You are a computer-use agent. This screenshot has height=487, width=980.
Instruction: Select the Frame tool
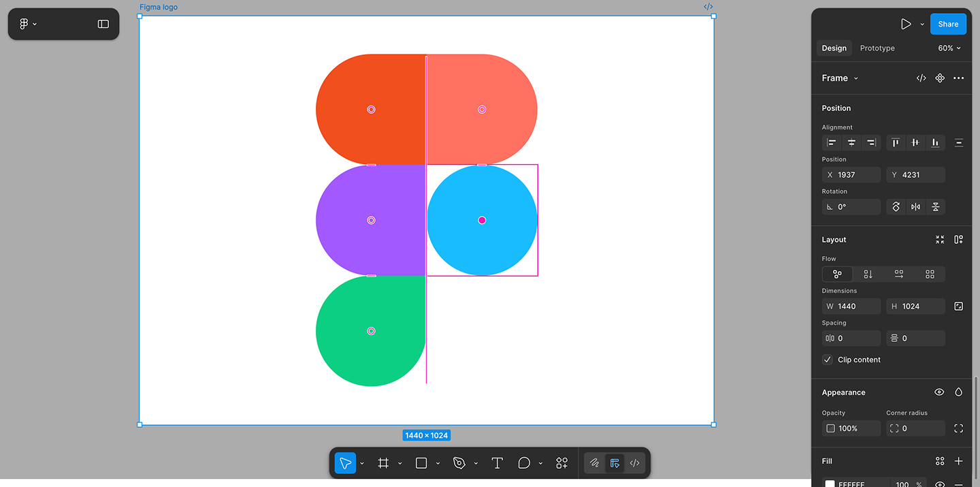[x=383, y=463]
